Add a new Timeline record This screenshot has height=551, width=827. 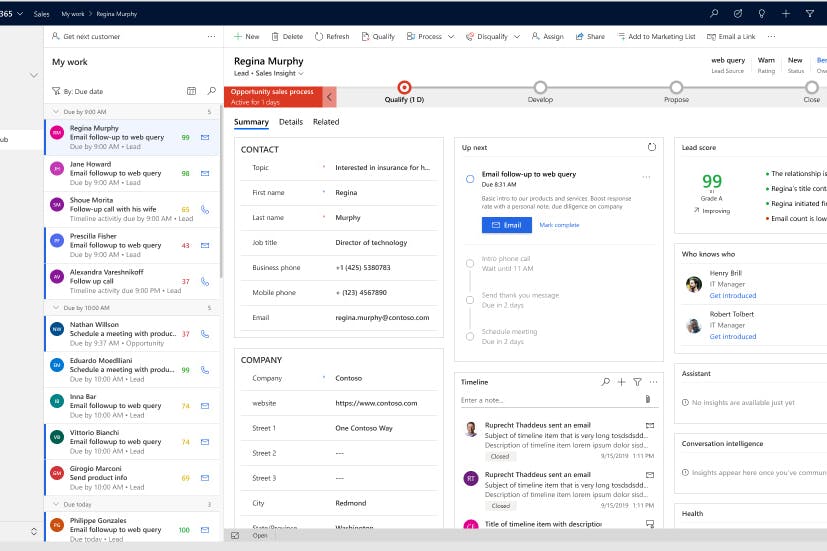tap(621, 382)
